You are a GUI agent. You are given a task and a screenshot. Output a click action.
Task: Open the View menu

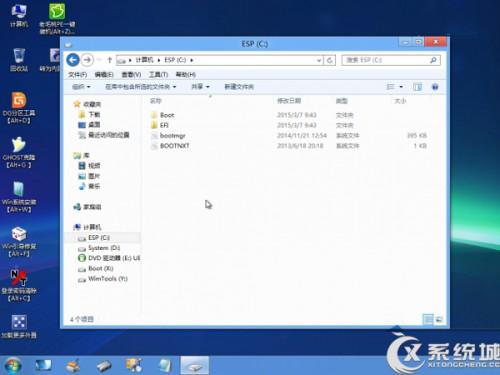pos(131,75)
